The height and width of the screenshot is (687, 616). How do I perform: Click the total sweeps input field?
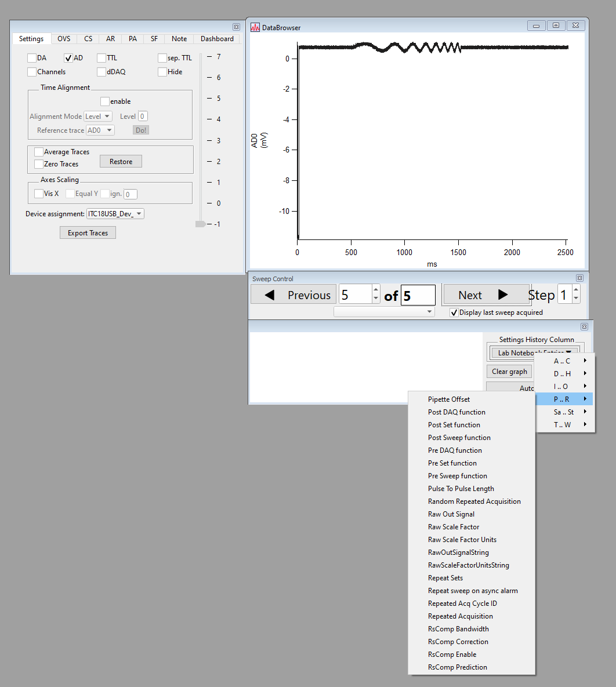[x=418, y=296]
